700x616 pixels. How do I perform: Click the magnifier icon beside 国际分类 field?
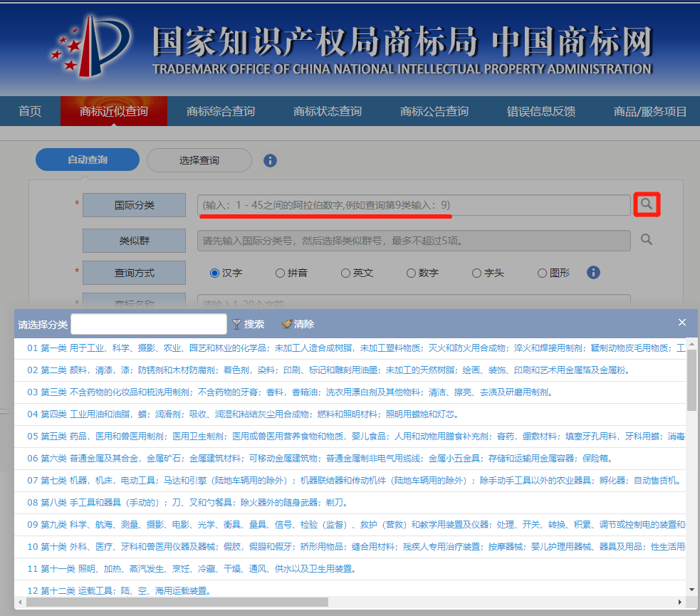647,204
